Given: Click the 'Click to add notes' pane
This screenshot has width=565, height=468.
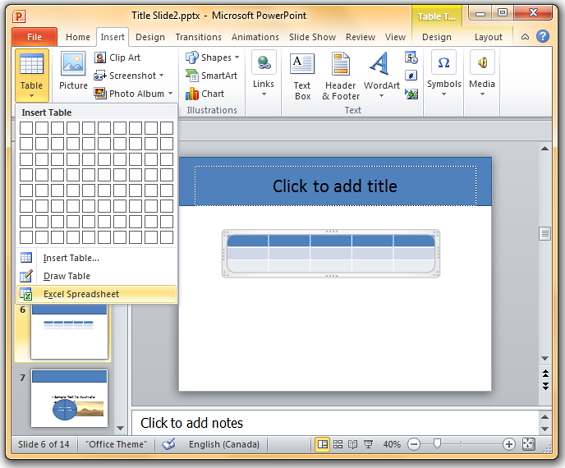Looking at the screenshot, I should pos(335,423).
